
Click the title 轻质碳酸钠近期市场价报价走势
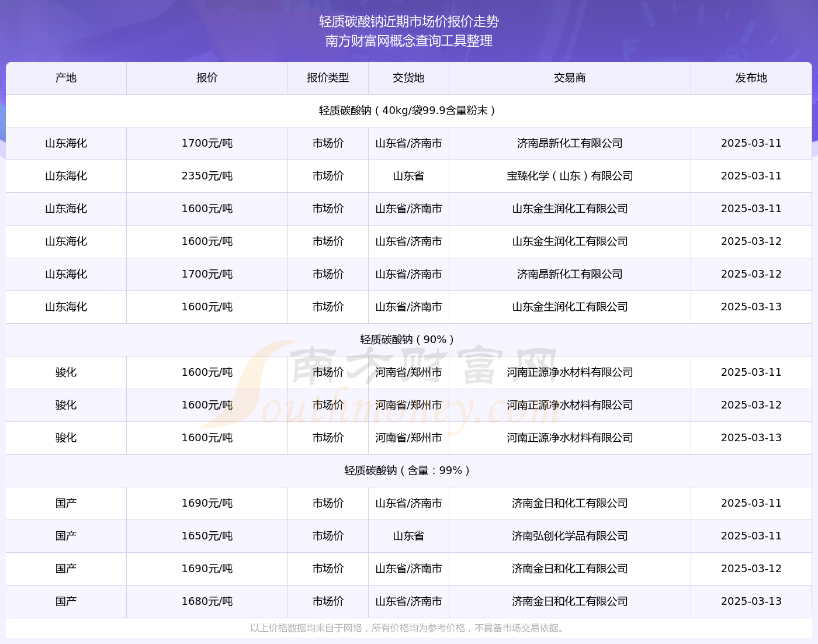(x=409, y=22)
